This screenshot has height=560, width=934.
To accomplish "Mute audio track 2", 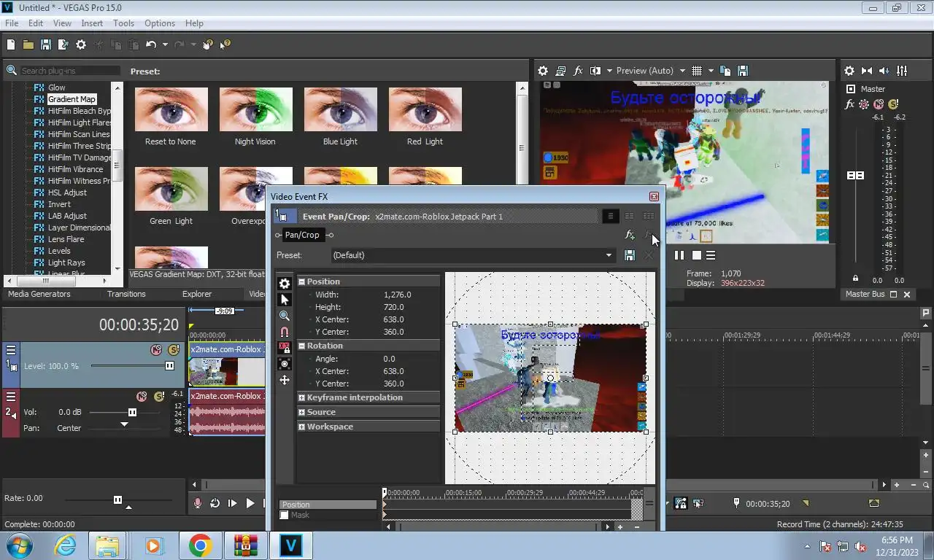I will tap(142, 397).
